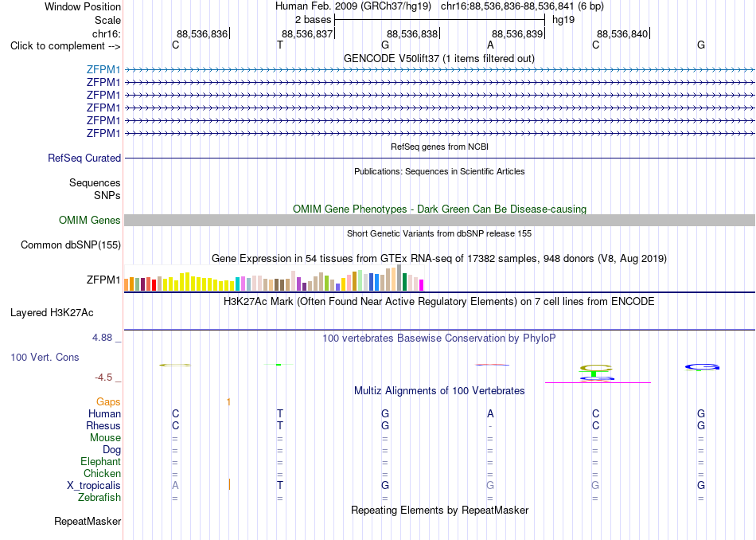Click the Window Position label
This screenshot has width=756, height=540.
83,6
